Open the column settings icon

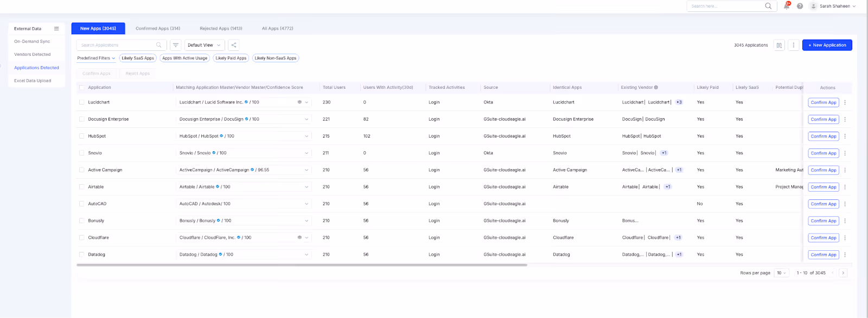pos(779,45)
